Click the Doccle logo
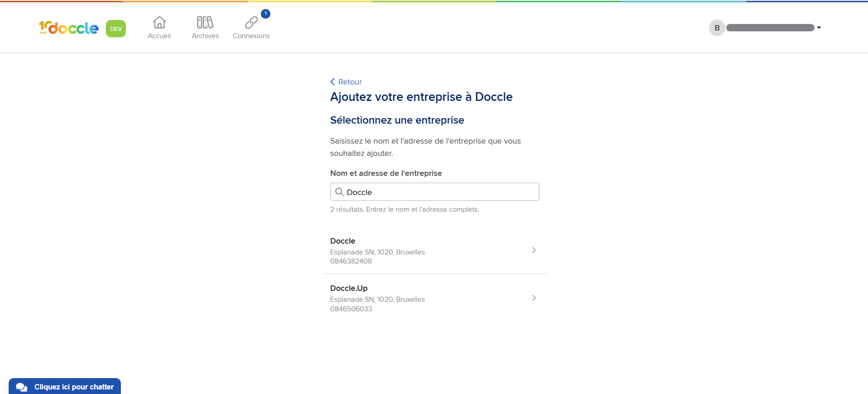868x394 pixels. 69,28
